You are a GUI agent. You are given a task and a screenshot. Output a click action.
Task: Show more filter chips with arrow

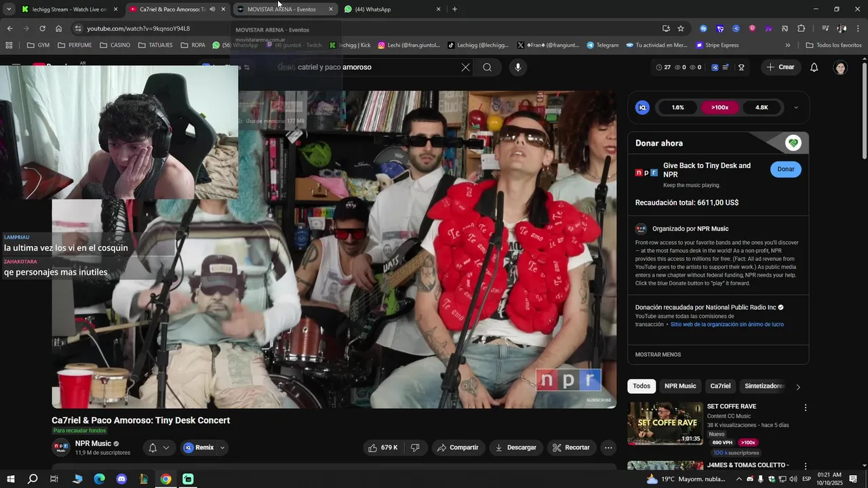pyautogui.click(x=798, y=387)
